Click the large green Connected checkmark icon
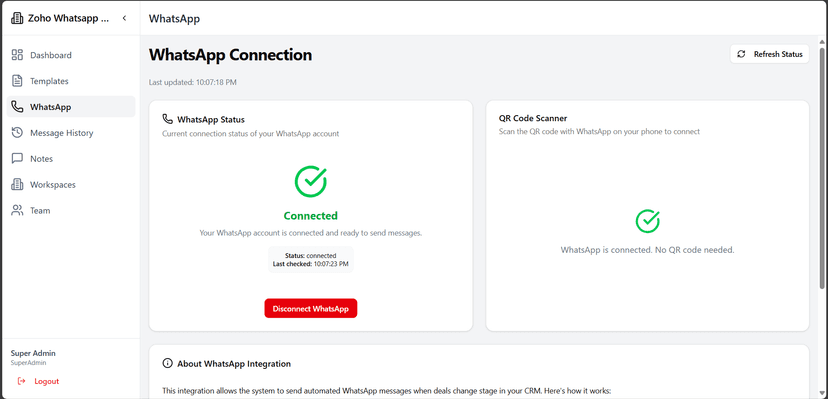 (x=310, y=182)
